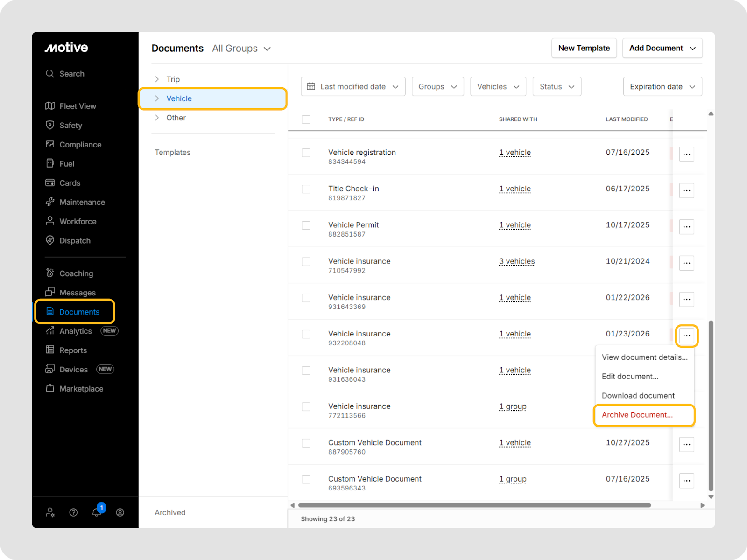Image resolution: width=747 pixels, height=560 pixels.
Task: Toggle the select-all header checkbox
Action: (x=306, y=119)
